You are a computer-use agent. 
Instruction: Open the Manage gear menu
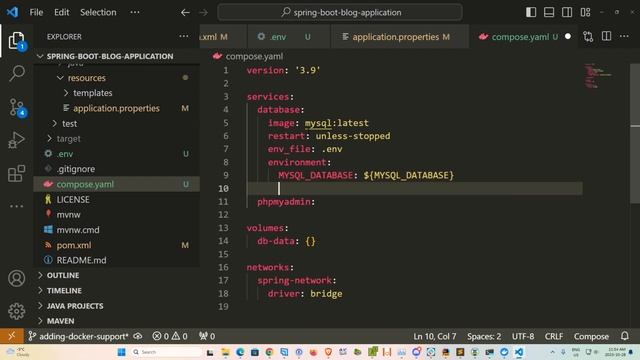pos(16,311)
